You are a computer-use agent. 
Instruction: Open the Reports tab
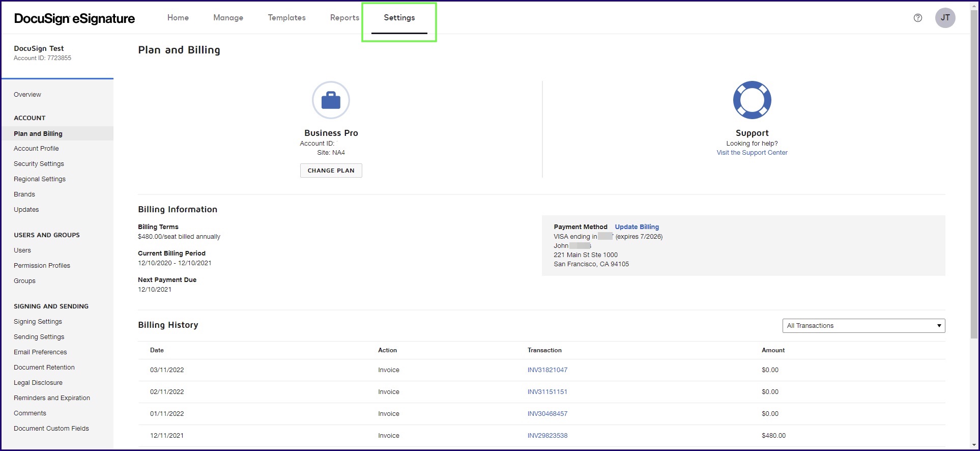coord(344,18)
